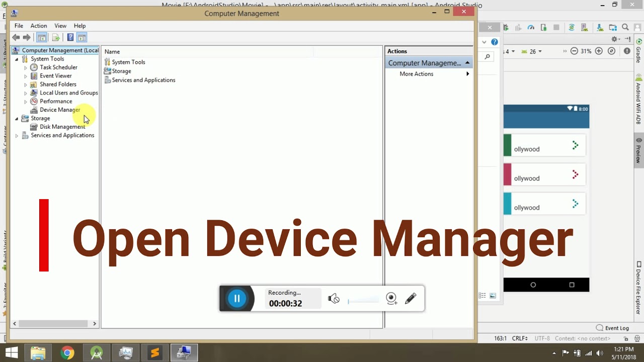Select Event Viewer in the tree
Image resolution: width=644 pixels, height=362 pixels.
[x=55, y=76]
